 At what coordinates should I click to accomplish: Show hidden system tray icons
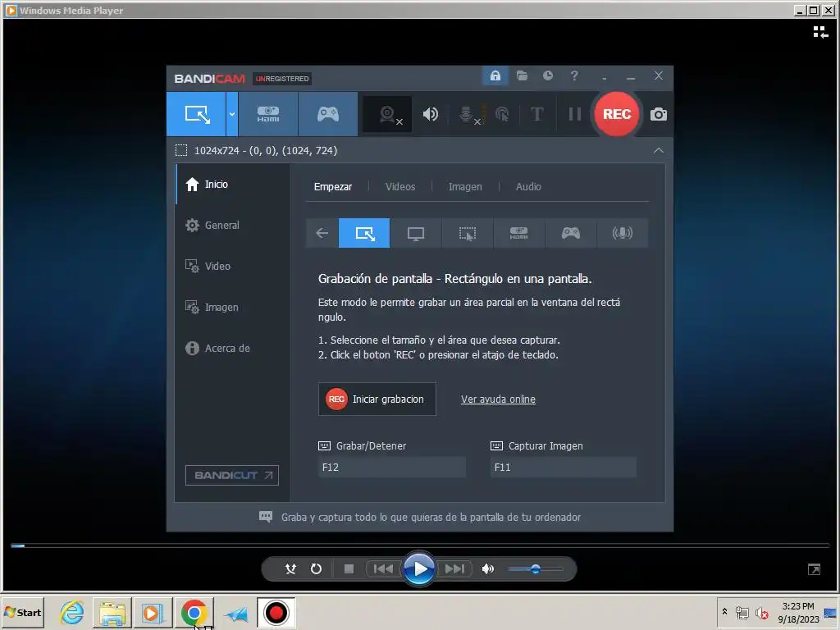pyautogui.click(x=724, y=612)
